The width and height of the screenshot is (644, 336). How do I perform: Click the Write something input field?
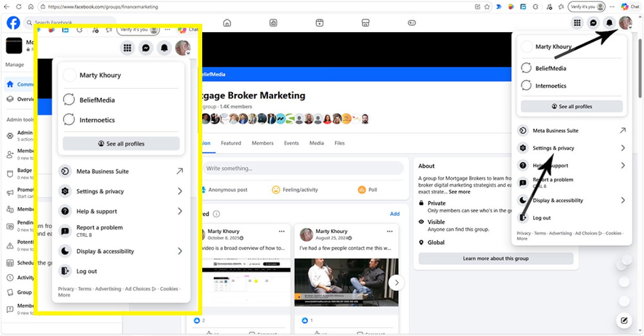pos(303,168)
